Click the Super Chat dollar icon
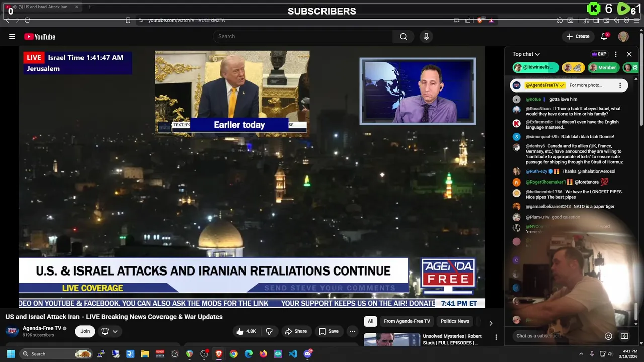This screenshot has width=644, height=362. (x=624, y=336)
